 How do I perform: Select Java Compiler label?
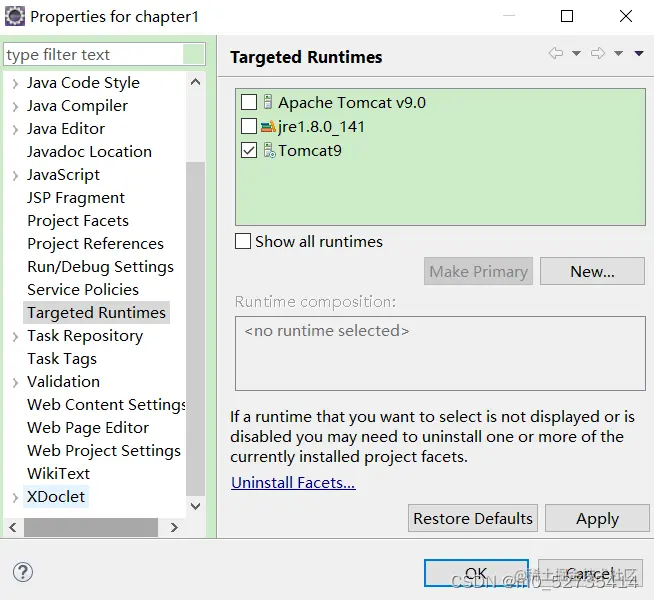point(77,106)
